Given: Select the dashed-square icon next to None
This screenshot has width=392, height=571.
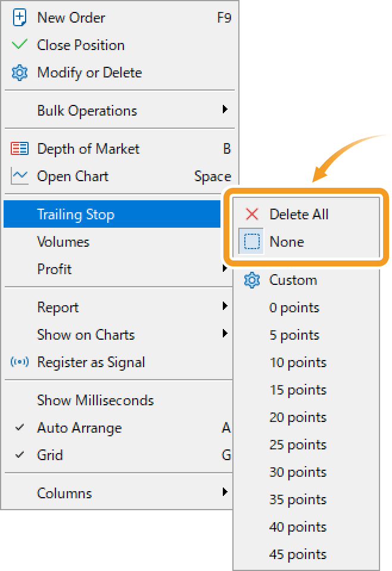Looking at the screenshot, I should [253, 241].
